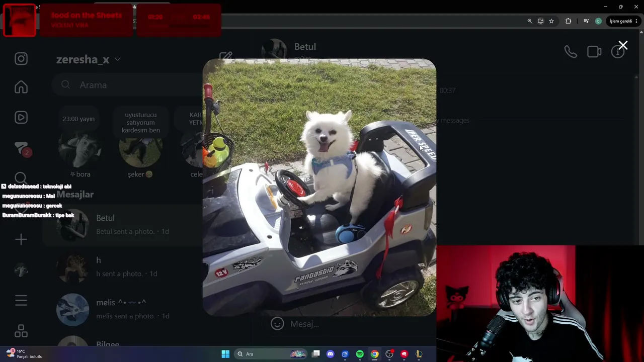
Task: Click the enlarged dog in toy car photo
Action: pyautogui.click(x=319, y=188)
